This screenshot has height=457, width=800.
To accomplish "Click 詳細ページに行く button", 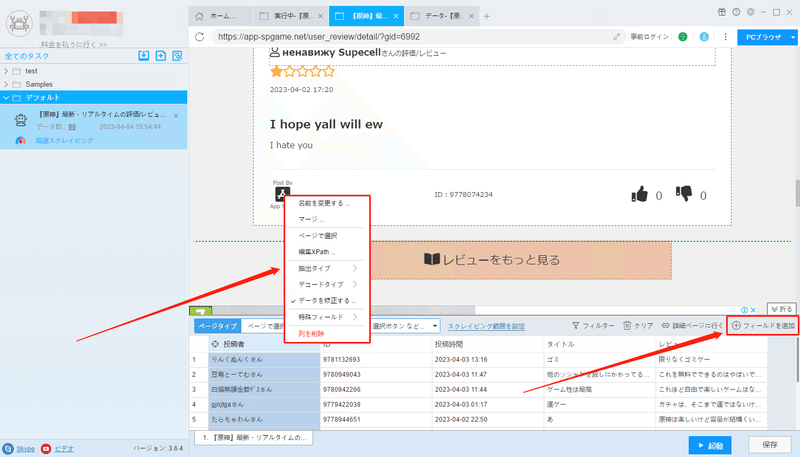I will tap(692, 325).
